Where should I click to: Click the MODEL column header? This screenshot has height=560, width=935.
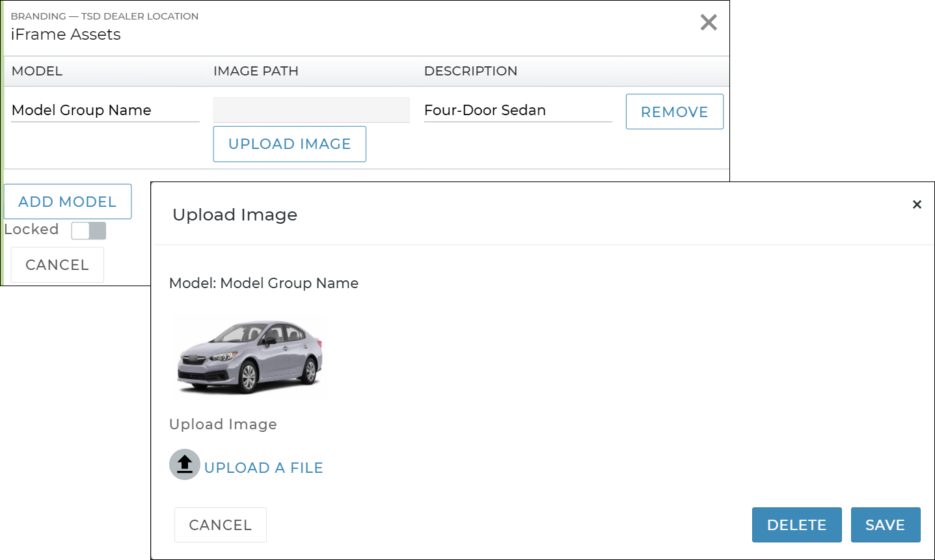tap(37, 71)
